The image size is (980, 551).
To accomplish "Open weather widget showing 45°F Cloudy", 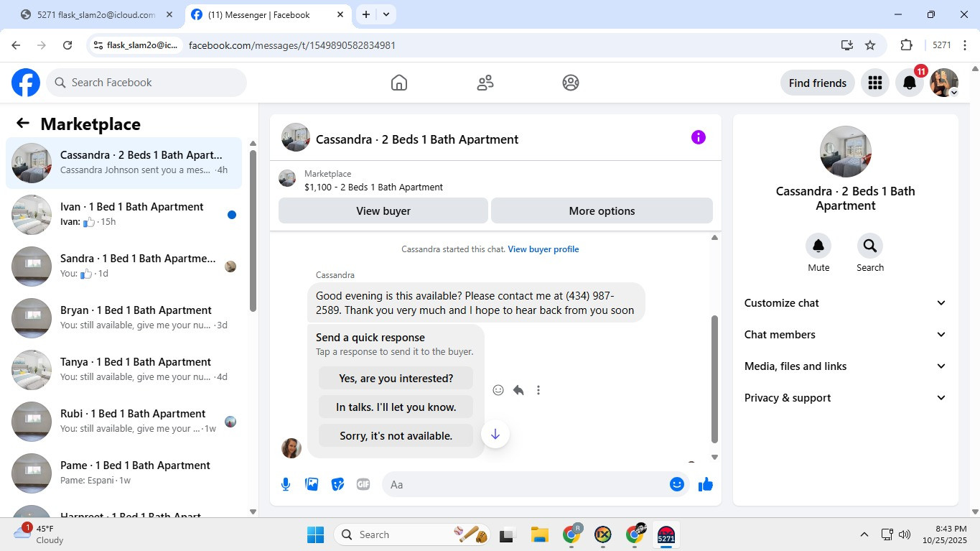I will coord(39,534).
